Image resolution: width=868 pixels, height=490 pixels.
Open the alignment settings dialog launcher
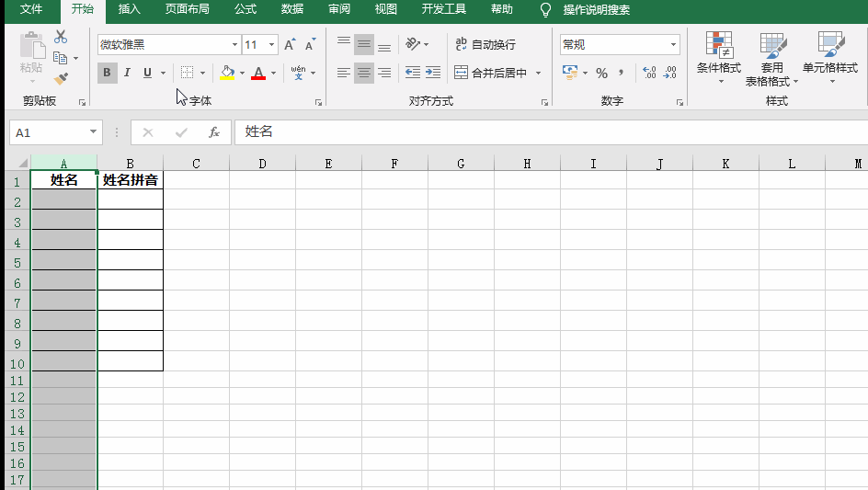click(544, 102)
